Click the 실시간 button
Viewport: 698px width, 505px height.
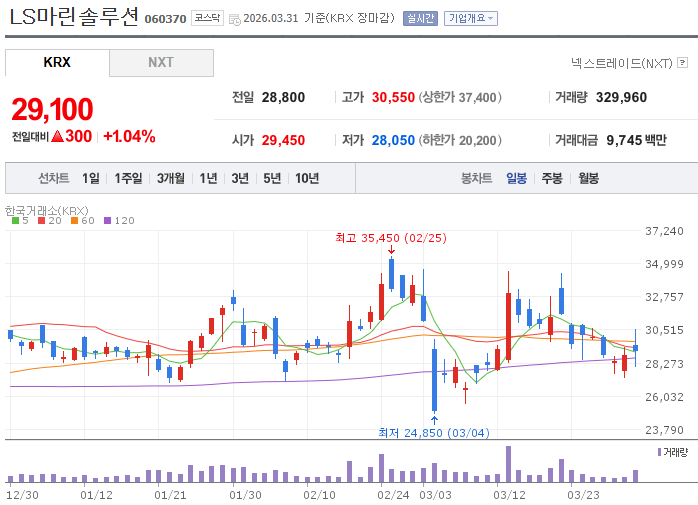point(420,19)
